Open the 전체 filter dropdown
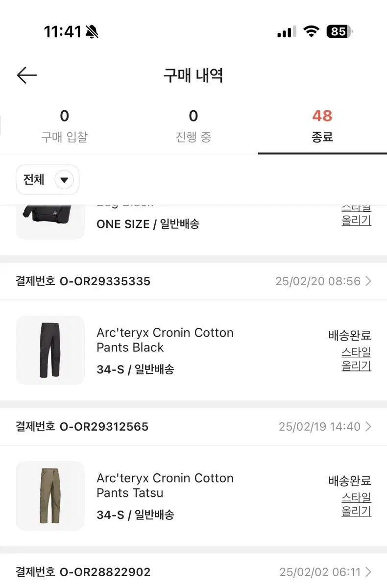387x588 pixels. [48, 180]
